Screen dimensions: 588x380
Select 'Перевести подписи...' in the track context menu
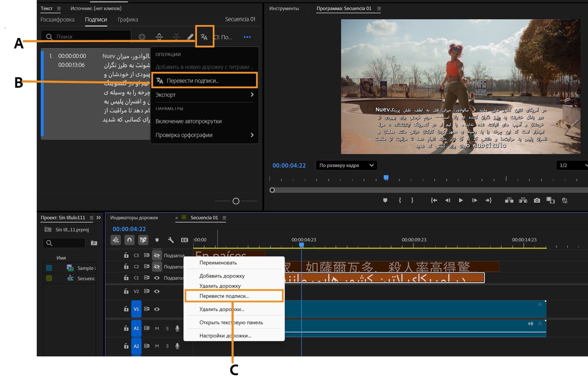[224, 296]
